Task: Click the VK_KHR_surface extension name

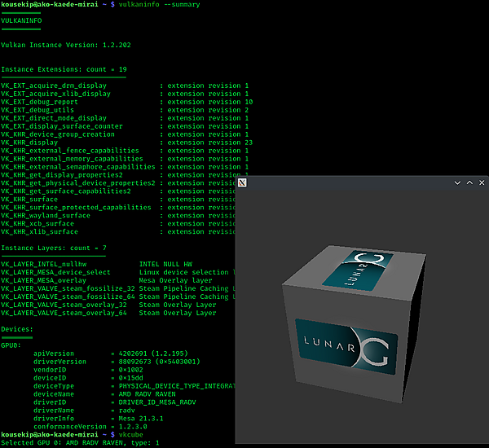Action: tap(29, 199)
